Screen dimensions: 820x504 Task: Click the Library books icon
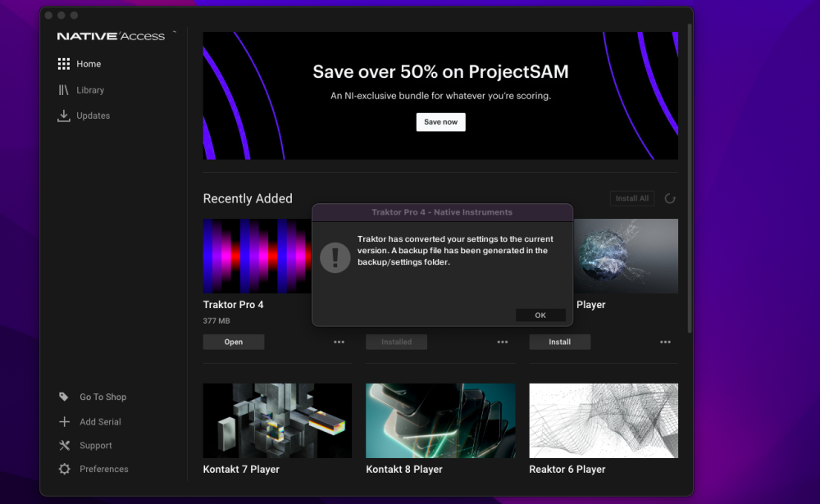[x=63, y=90]
